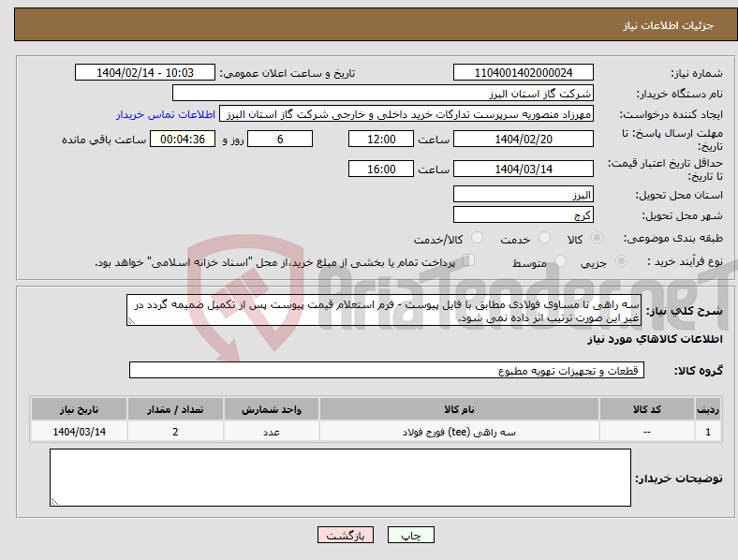Click the description textarea resize handle

pos(131,321)
